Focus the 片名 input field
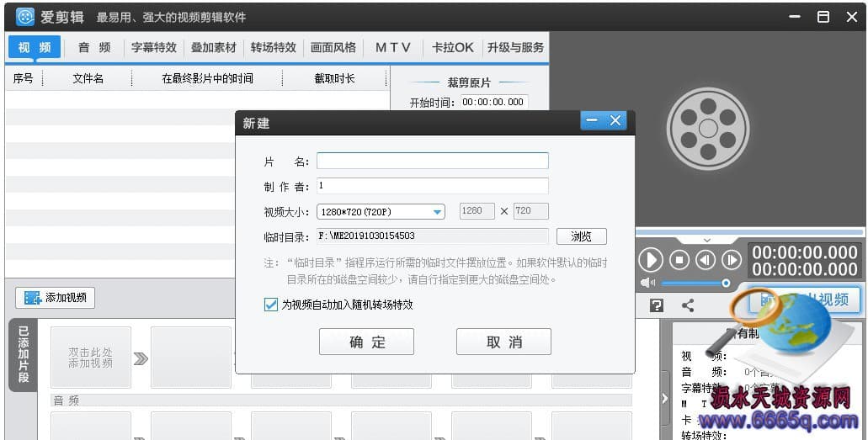868x440 pixels. (x=433, y=161)
